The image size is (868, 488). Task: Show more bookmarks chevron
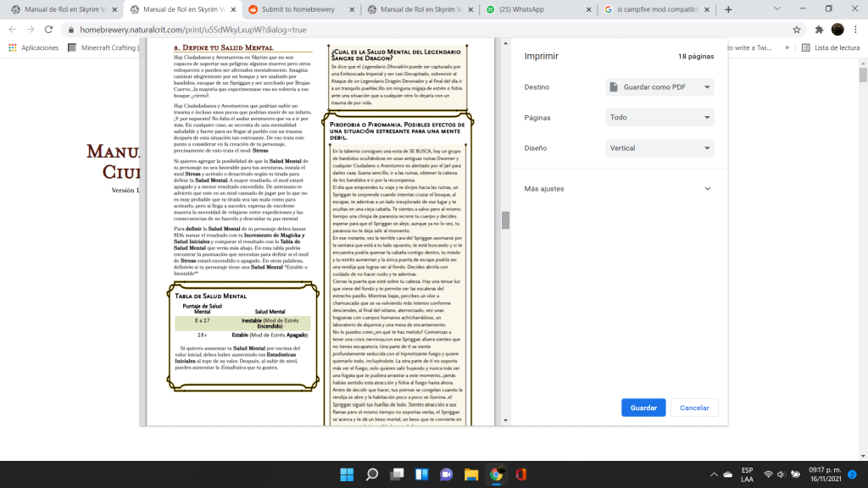pos(787,47)
